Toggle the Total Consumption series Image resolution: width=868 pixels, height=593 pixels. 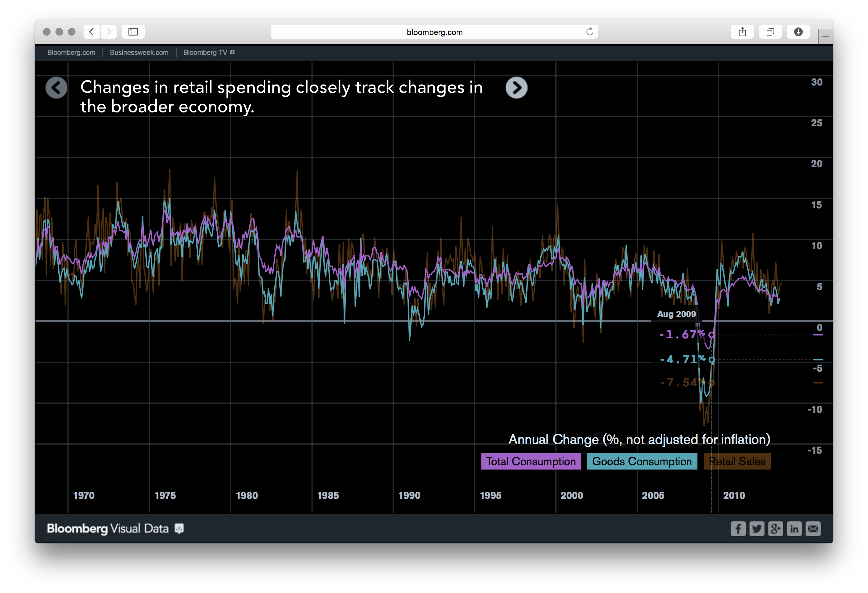click(531, 461)
